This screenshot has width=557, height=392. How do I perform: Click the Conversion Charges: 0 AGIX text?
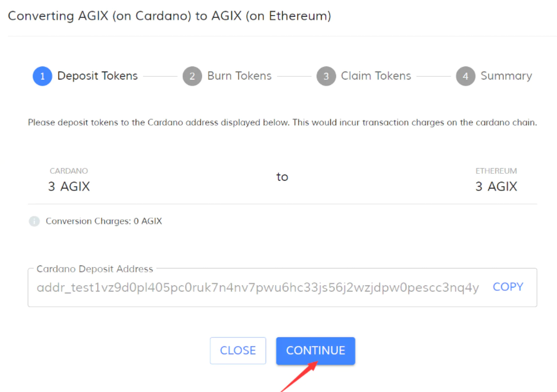(x=104, y=221)
